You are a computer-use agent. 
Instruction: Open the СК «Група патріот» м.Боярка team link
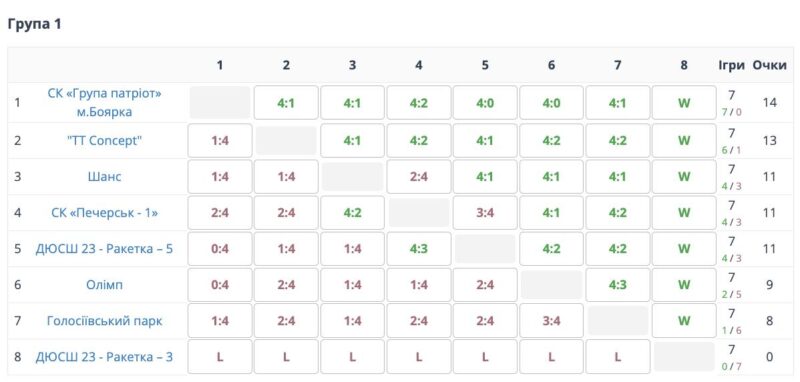[105, 103]
